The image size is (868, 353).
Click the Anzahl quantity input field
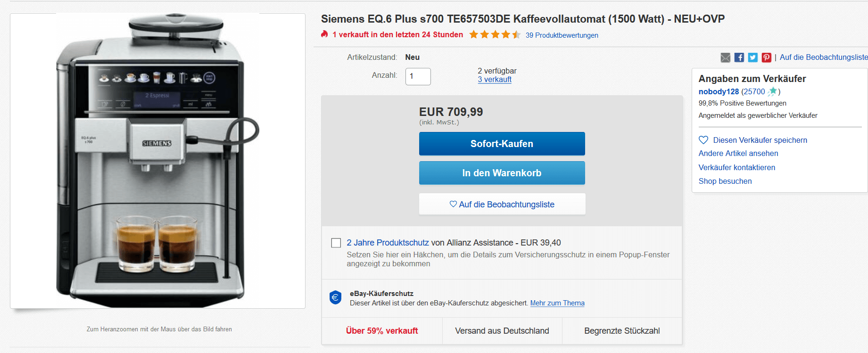coord(418,76)
